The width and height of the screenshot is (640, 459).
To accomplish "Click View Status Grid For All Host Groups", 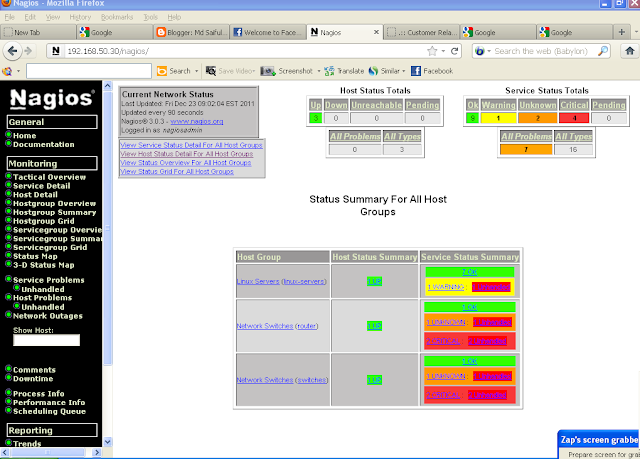I will [x=177, y=172].
